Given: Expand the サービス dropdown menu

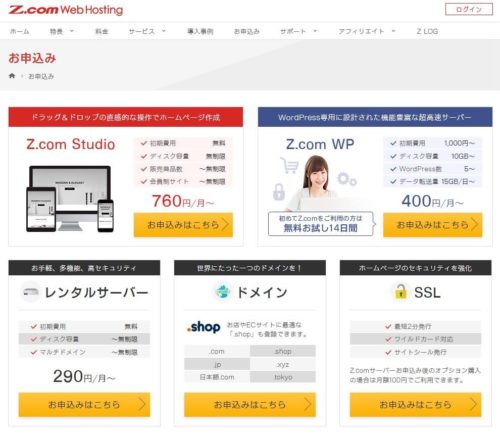Looking at the screenshot, I should pos(147,31).
